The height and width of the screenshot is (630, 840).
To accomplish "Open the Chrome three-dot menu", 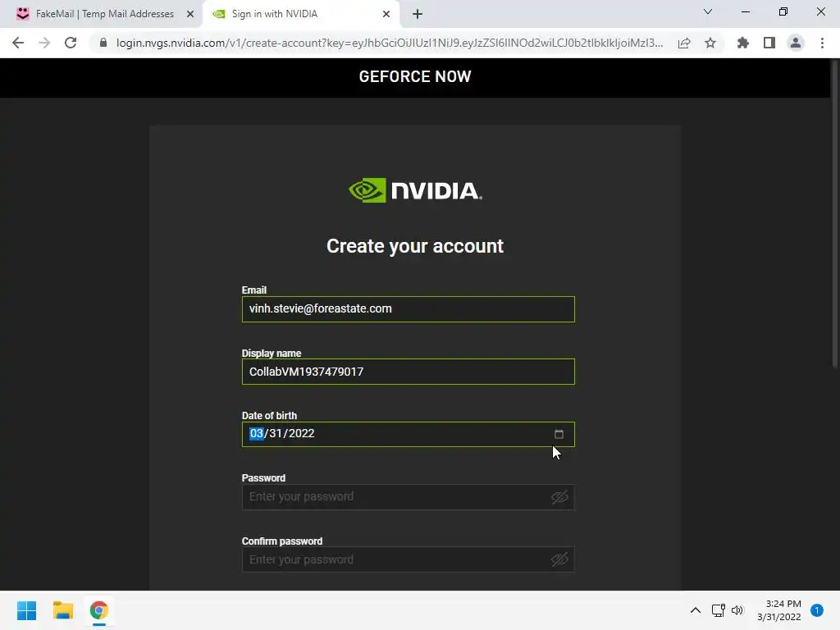I will [822, 43].
